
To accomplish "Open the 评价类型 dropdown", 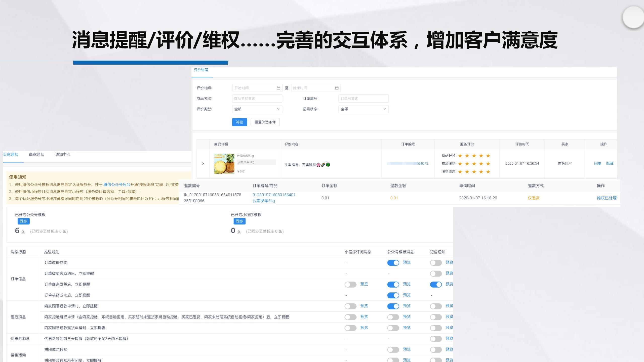I will tap(257, 109).
